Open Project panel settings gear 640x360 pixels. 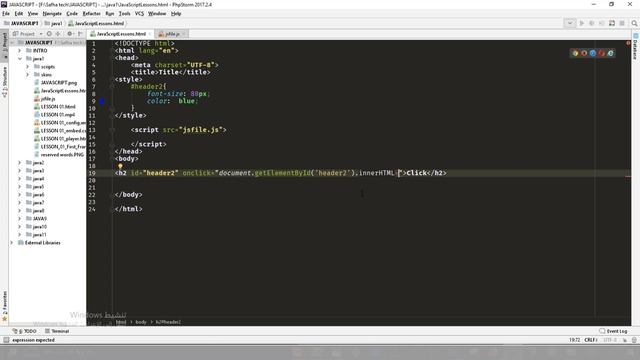tap(70, 34)
